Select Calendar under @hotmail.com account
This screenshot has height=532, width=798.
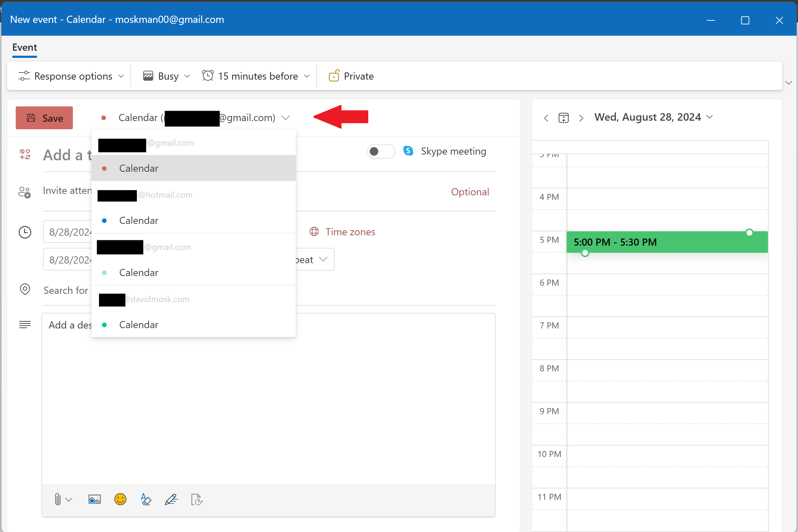point(138,220)
